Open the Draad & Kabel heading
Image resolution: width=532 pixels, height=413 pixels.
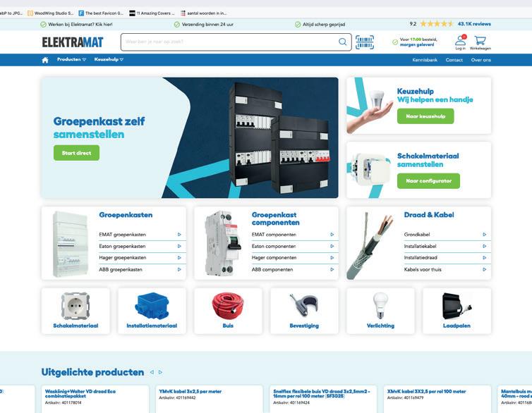click(429, 215)
